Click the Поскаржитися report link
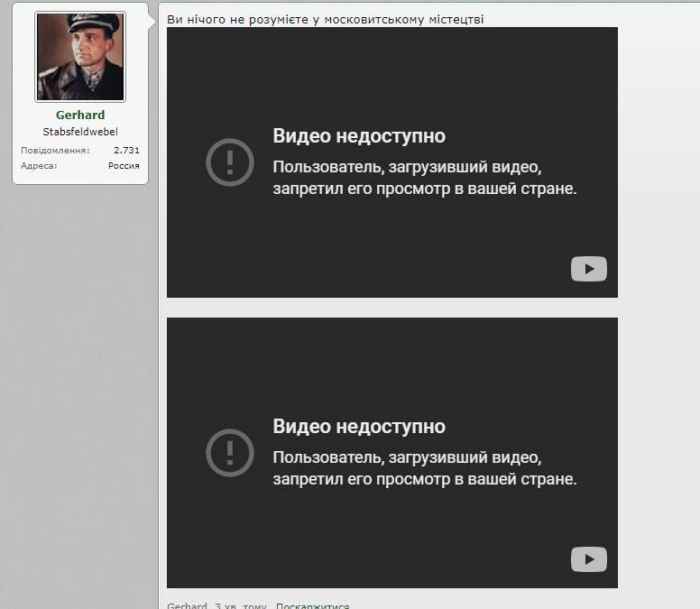Image resolution: width=700 pixels, height=609 pixels. pyautogui.click(x=312, y=605)
